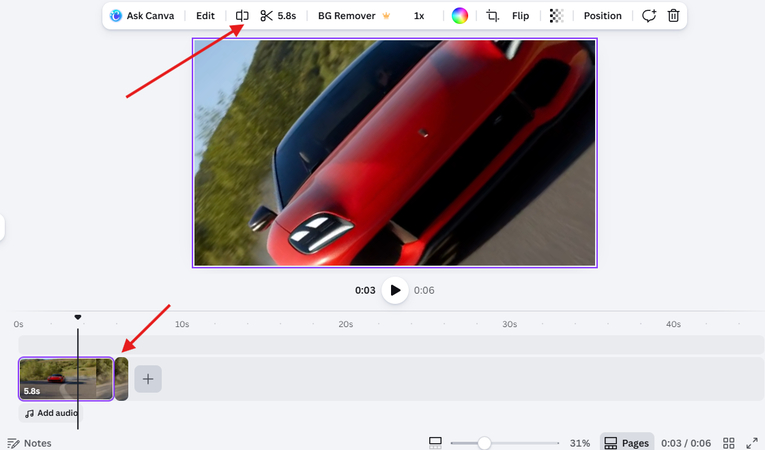Add a comment with the bubble icon

(648, 16)
